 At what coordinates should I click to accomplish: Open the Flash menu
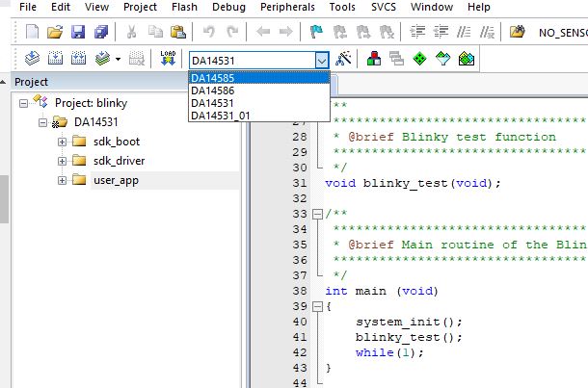[x=184, y=7]
